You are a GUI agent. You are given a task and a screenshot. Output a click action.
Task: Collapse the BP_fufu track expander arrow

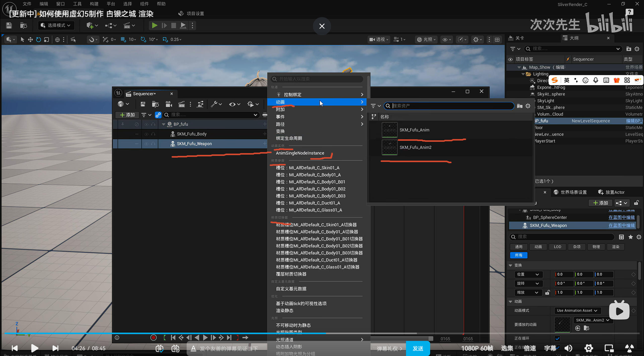(164, 124)
